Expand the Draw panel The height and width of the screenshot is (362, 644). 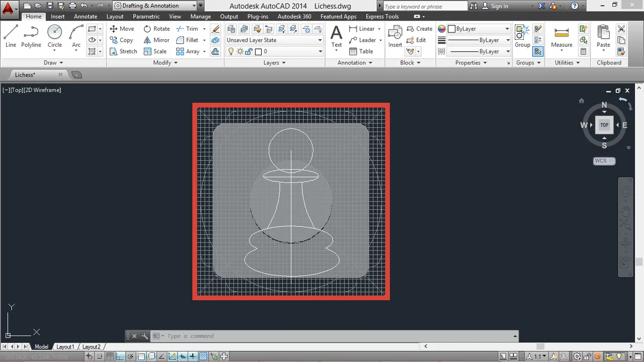pos(53,63)
